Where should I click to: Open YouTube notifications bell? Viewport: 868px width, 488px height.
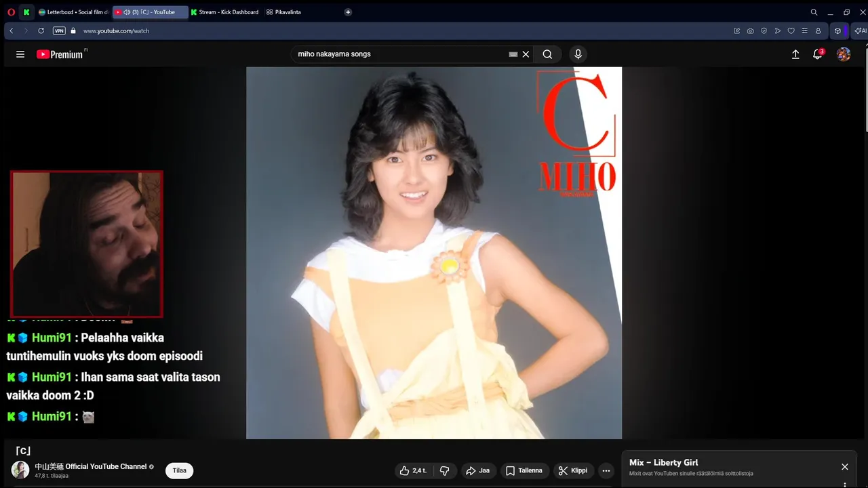click(x=818, y=54)
